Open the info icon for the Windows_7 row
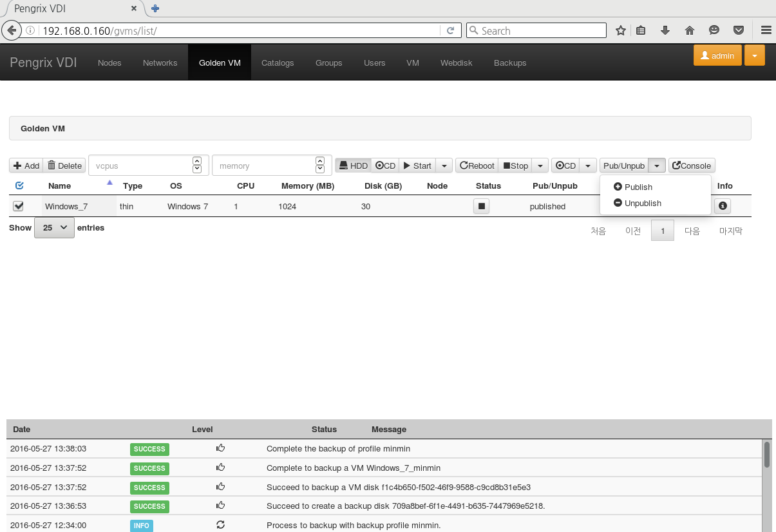 point(723,206)
